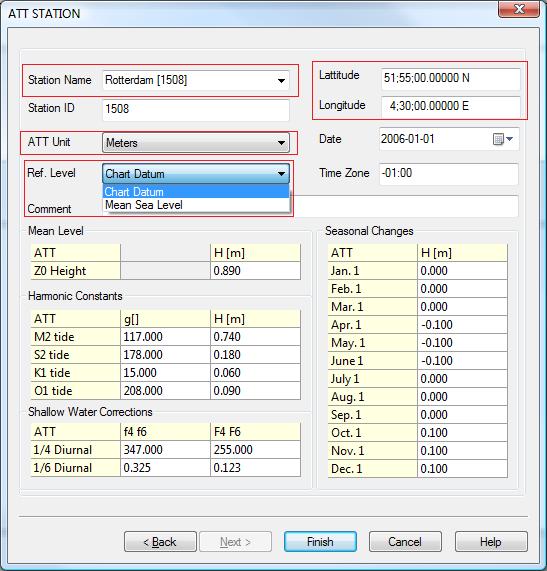The width and height of the screenshot is (547, 571).
Task: Cancel the ATT station wizard
Action: pyautogui.click(x=405, y=542)
